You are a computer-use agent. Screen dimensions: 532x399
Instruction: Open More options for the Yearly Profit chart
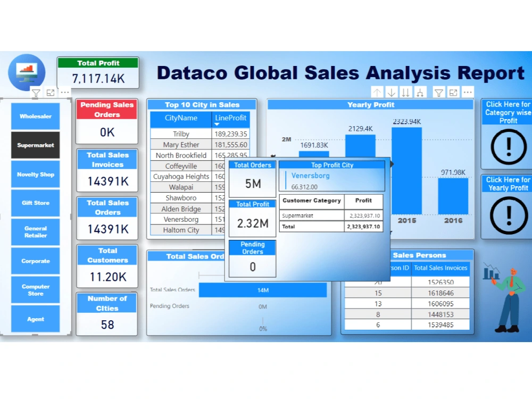(467, 92)
